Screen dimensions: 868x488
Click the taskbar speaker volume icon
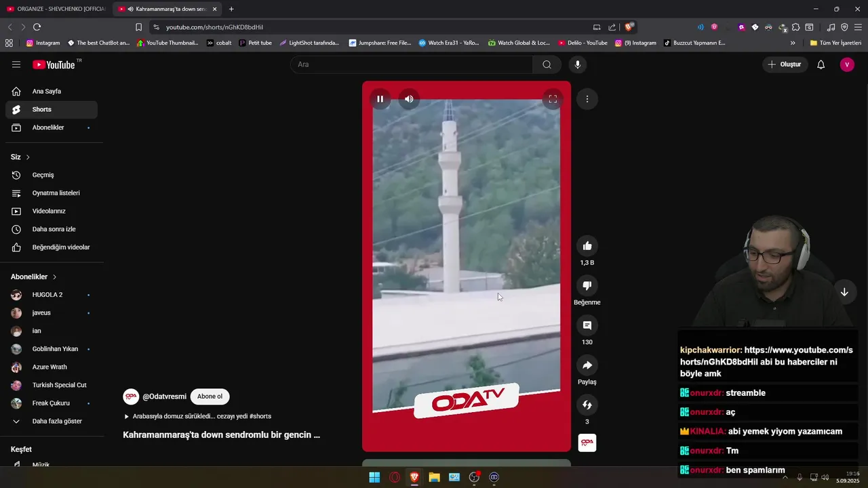pyautogui.click(x=825, y=477)
